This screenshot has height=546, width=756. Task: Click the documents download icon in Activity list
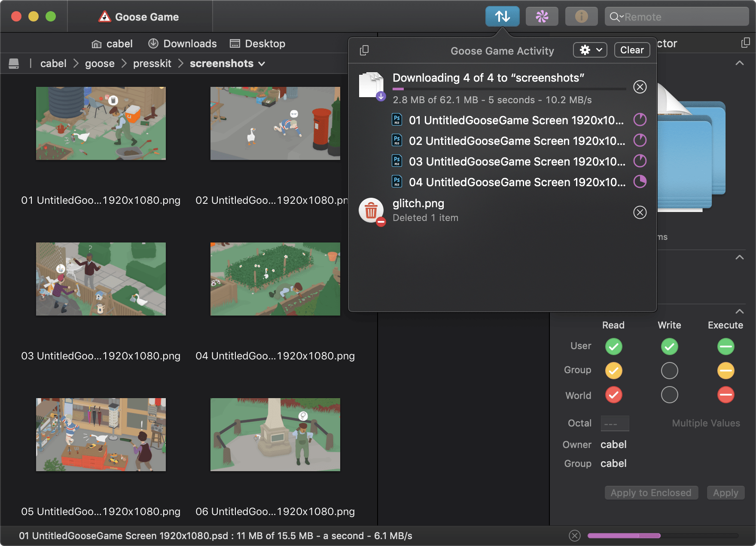coord(372,86)
